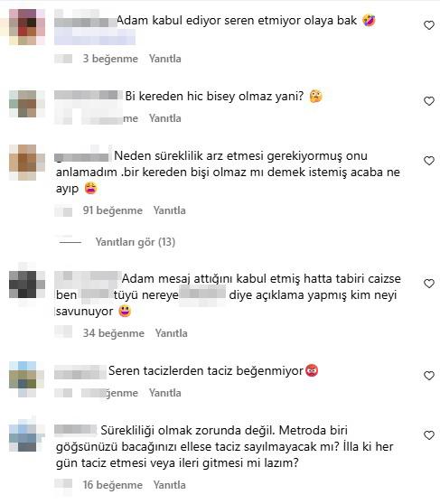Viewport: 440px width, 504px height.
Task: View the 91 beğenme likes list
Action: coord(113,210)
